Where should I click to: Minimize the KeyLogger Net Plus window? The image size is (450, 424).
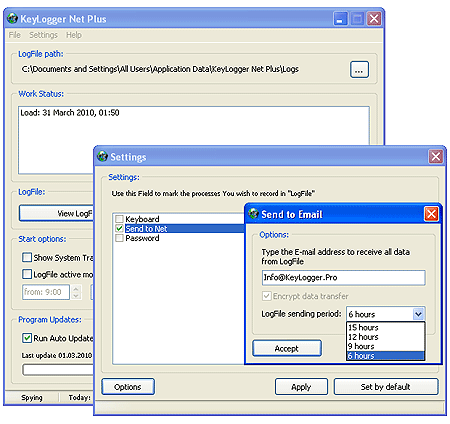tap(340, 19)
